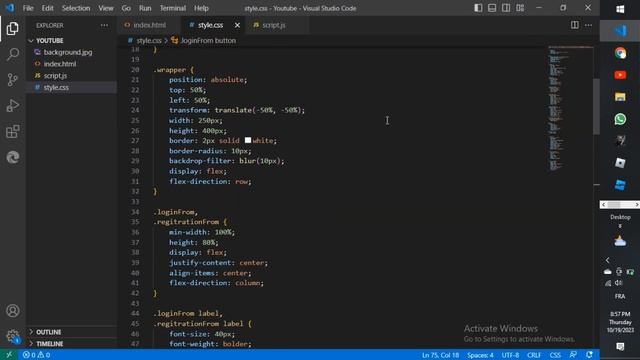Open Customize Layout icon in title bar
The height and width of the screenshot is (360, 640).
520,8
